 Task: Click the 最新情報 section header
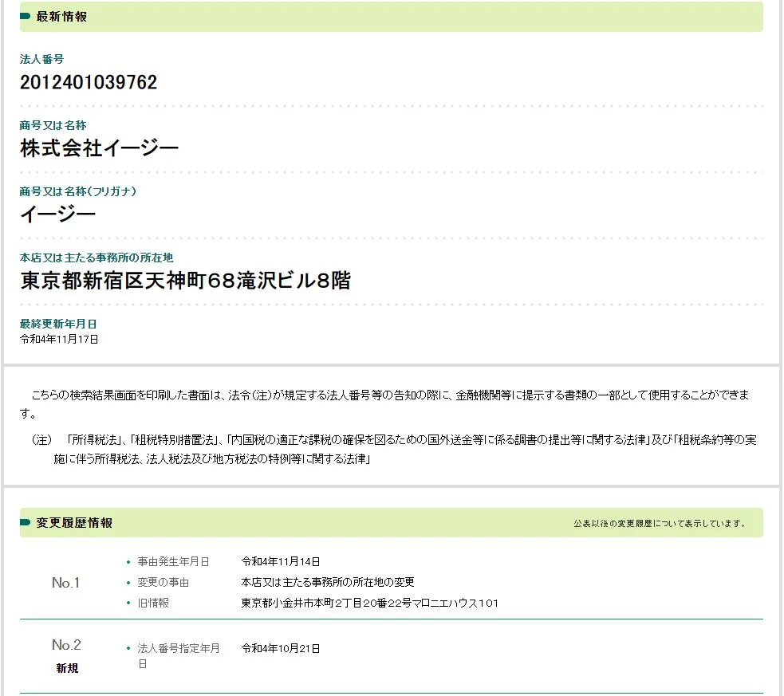[x=61, y=17]
